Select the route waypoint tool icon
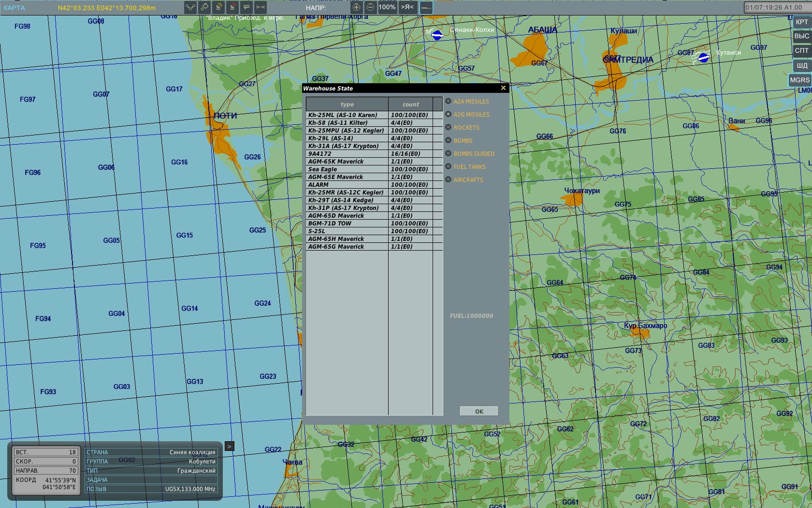This screenshot has width=812, height=508. pos(191,7)
